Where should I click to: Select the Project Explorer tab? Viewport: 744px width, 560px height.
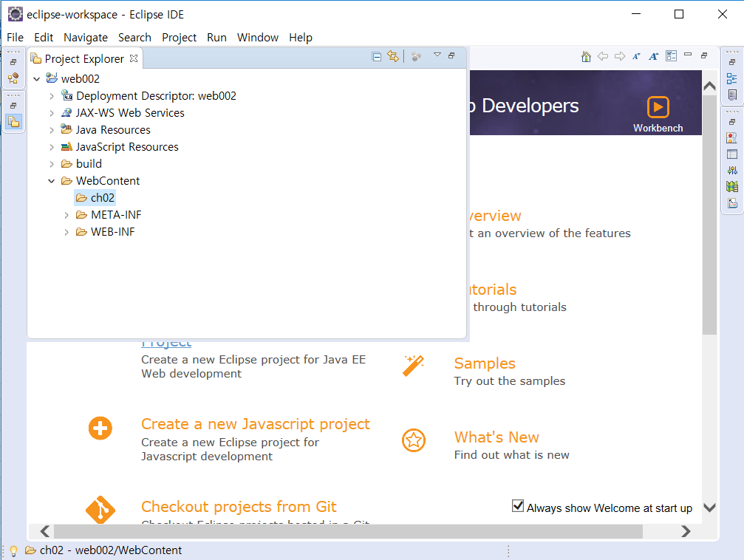click(84, 58)
